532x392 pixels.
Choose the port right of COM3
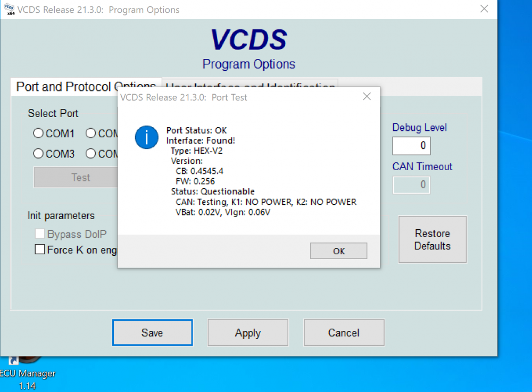click(x=90, y=154)
